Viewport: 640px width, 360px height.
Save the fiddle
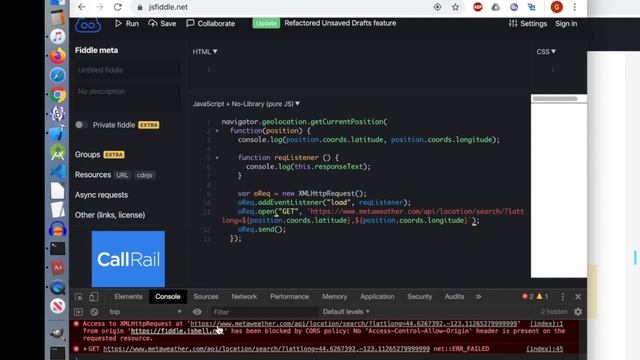coord(162,24)
